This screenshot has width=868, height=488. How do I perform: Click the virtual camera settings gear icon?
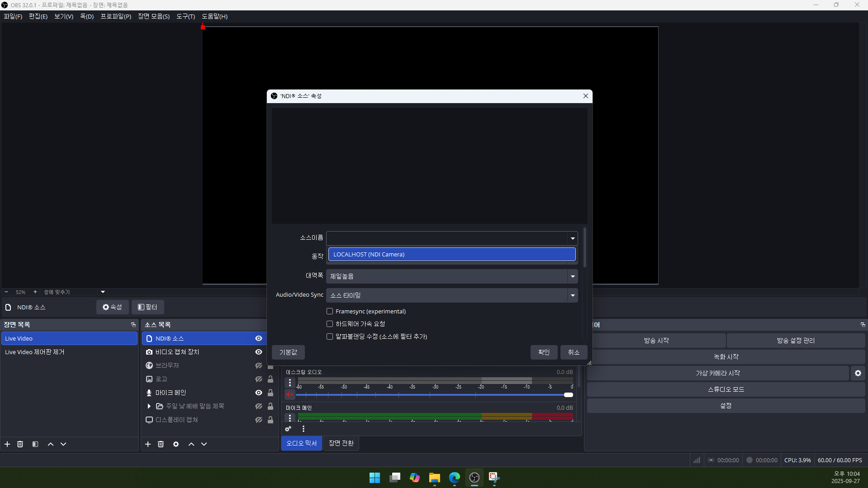858,373
